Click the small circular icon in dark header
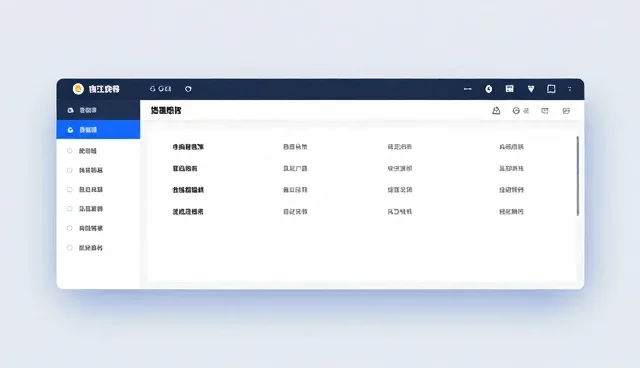 [x=188, y=89]
